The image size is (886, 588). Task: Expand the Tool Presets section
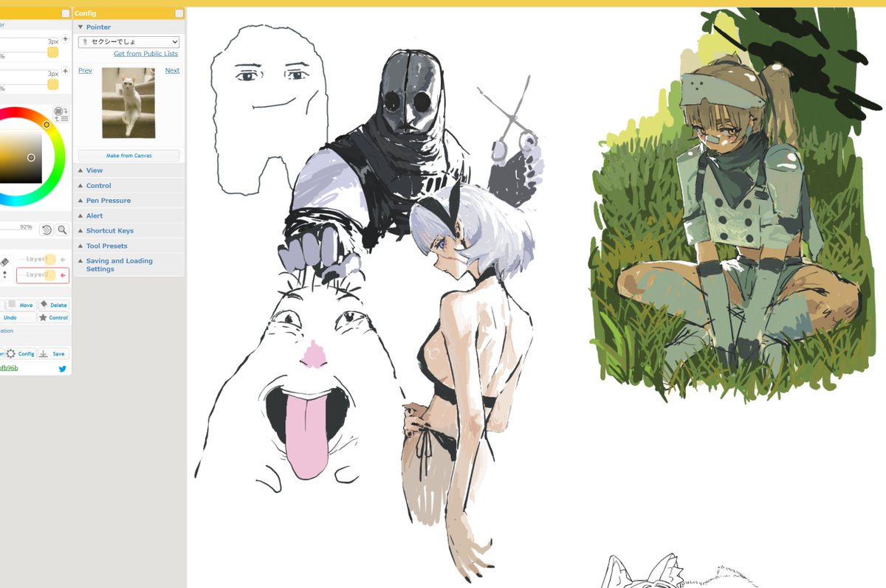pos(128,246)
